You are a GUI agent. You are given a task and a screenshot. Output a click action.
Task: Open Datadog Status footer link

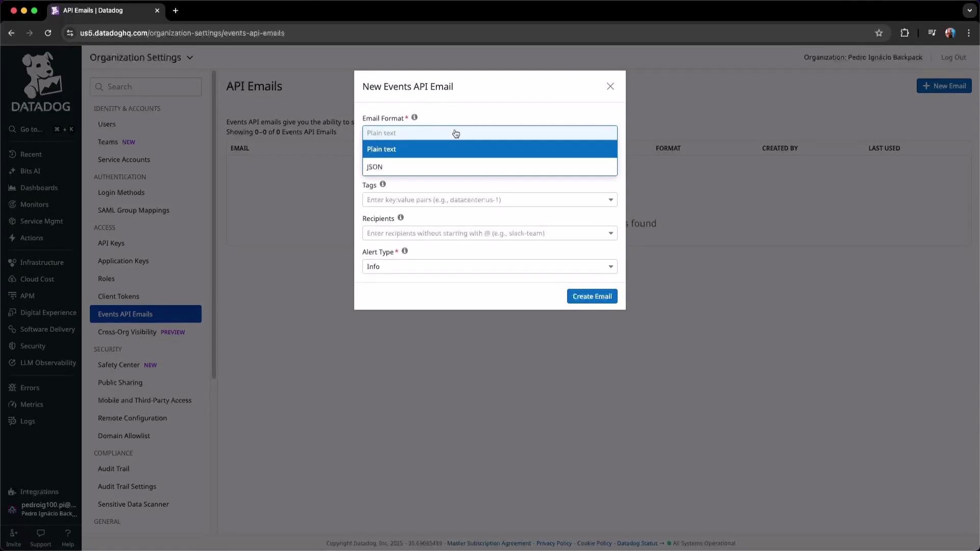(x=637, y=543)
